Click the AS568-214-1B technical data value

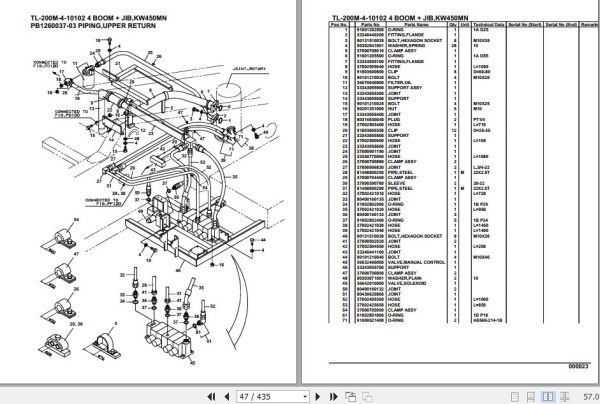(488, 321)
